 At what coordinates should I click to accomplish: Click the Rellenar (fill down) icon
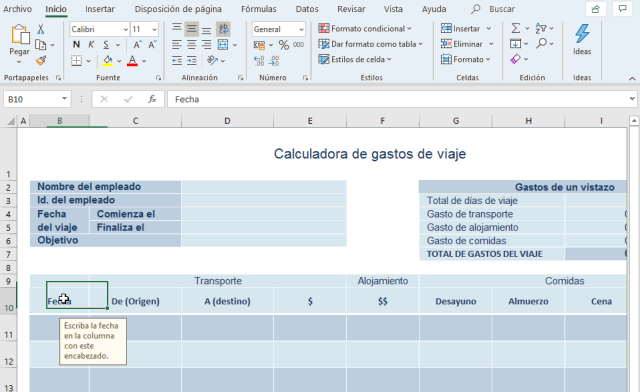coord(516,44)
